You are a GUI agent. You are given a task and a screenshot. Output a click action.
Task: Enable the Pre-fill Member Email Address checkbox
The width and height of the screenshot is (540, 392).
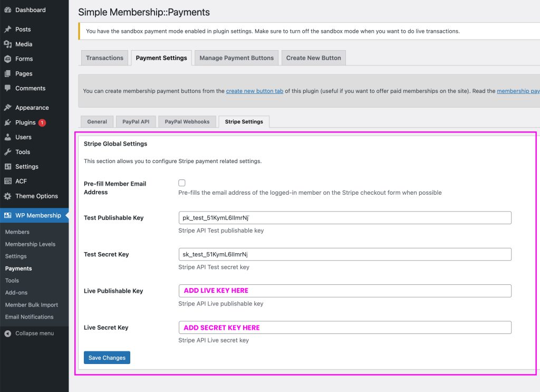[182, 183]
